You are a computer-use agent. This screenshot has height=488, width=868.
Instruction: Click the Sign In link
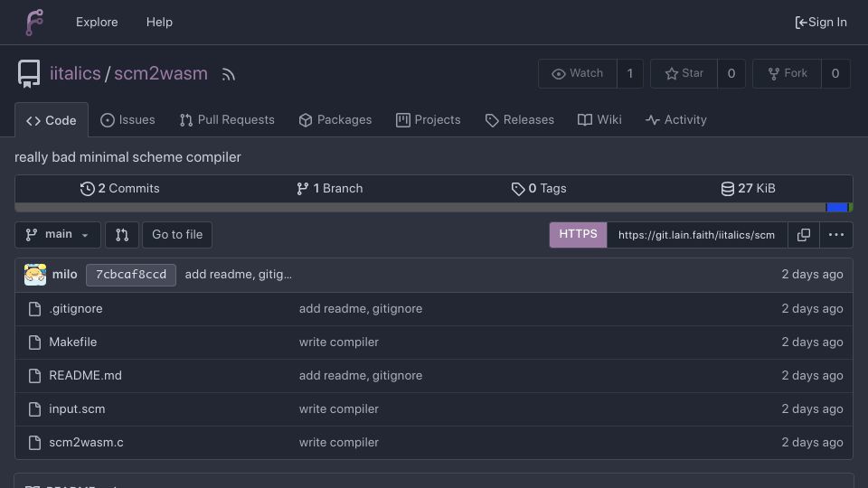(x=821, y=22)
